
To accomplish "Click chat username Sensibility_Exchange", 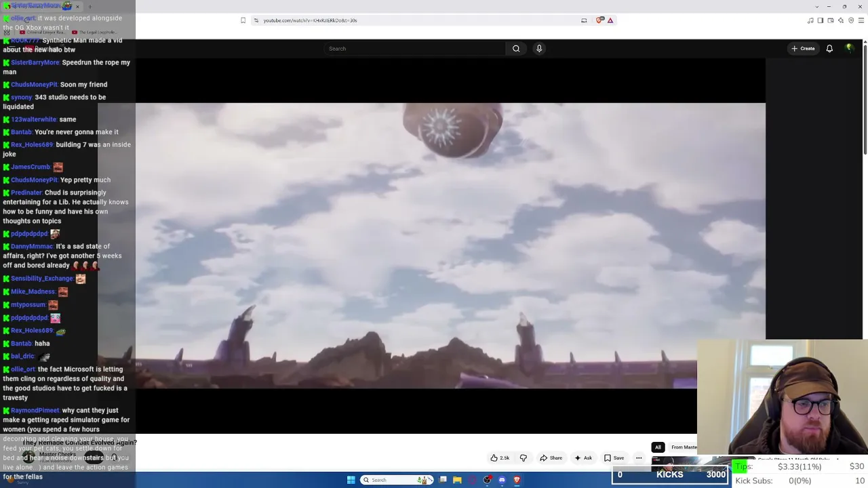I will tap(42, 279).
